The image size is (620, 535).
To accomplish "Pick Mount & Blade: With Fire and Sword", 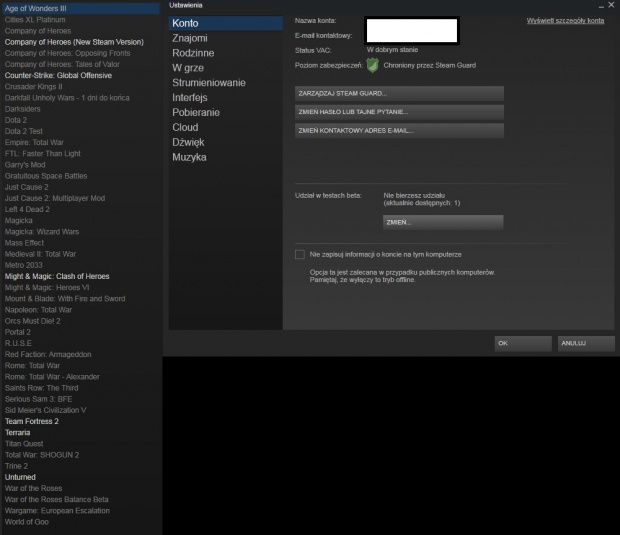I will click(65, 299).
